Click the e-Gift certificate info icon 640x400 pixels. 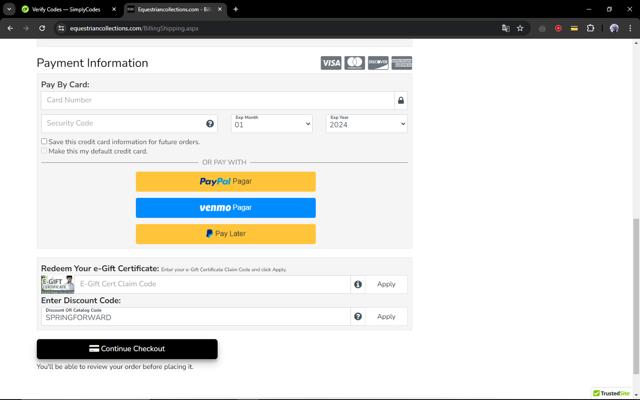(358, 284)
